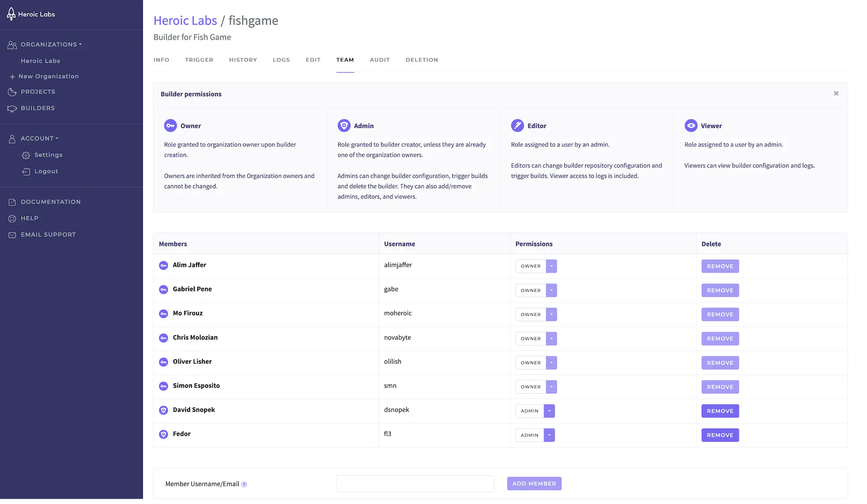Click the Help lifebuoy icon
The width and height of the screenshot is (867, 504).
point(12,219)
